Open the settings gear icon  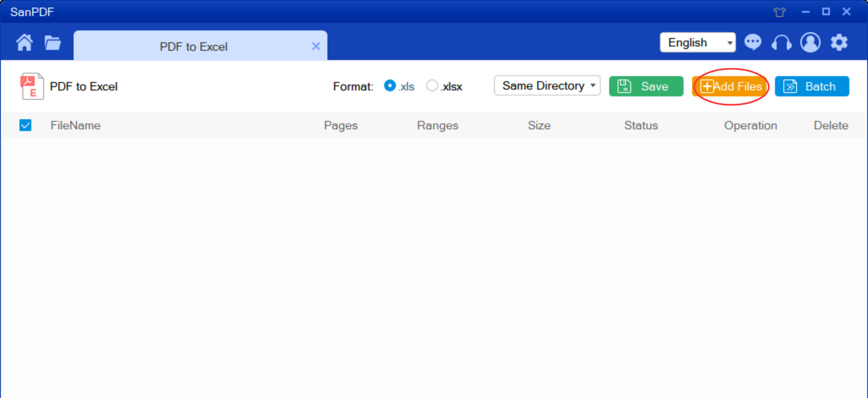pyautogui.click(x=839, y=42)
